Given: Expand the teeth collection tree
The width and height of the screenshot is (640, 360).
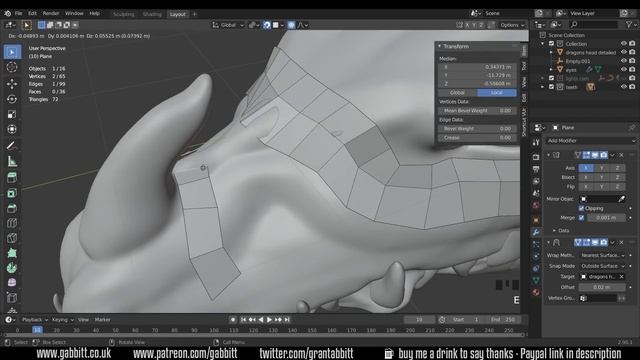Looking at the screenshot, I should click(x=543, y=87).
